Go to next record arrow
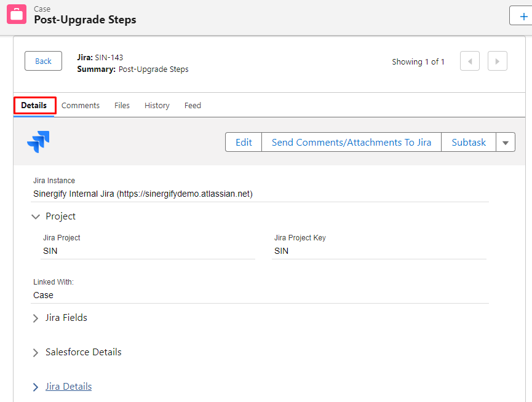The image size is (532, 402). point(497,61)
